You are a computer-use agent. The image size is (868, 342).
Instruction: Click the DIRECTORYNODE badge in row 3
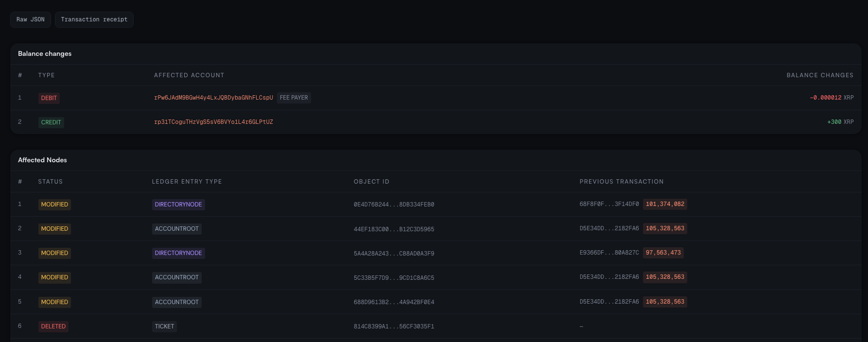[178, 253]
